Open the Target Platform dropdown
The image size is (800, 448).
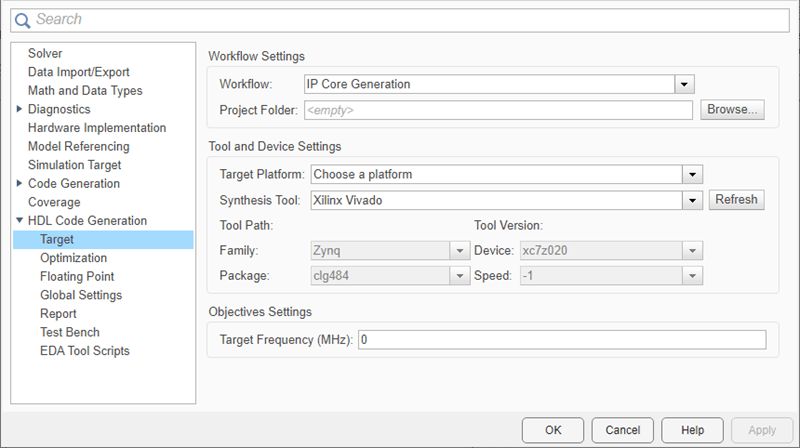click(690, 174)
